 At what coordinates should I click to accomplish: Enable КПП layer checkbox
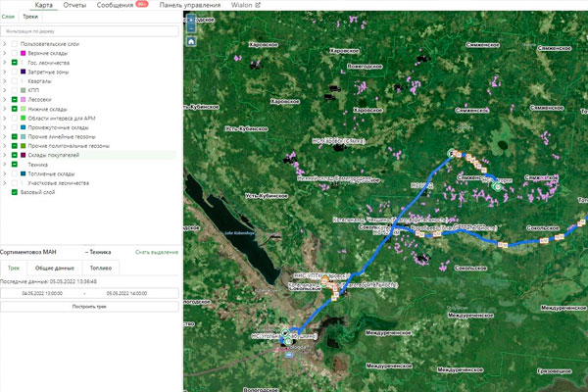click(15, 90)
